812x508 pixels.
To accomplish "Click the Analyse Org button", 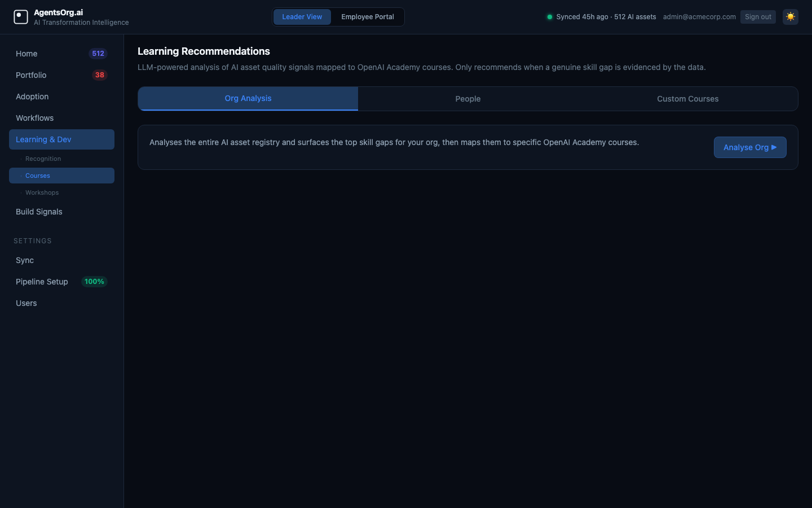I will point(750,147).
